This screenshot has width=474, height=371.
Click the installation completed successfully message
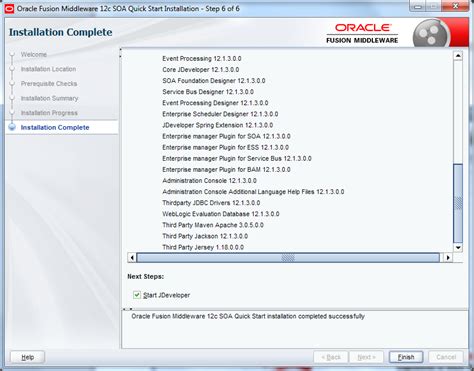point(248,316)
